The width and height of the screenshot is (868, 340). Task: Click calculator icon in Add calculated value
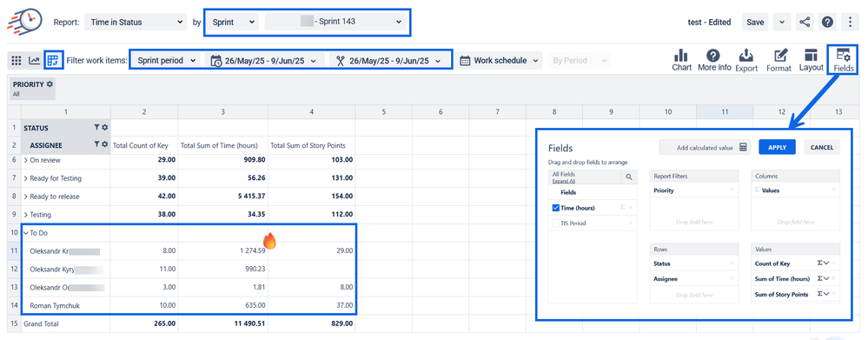[743, 147]
